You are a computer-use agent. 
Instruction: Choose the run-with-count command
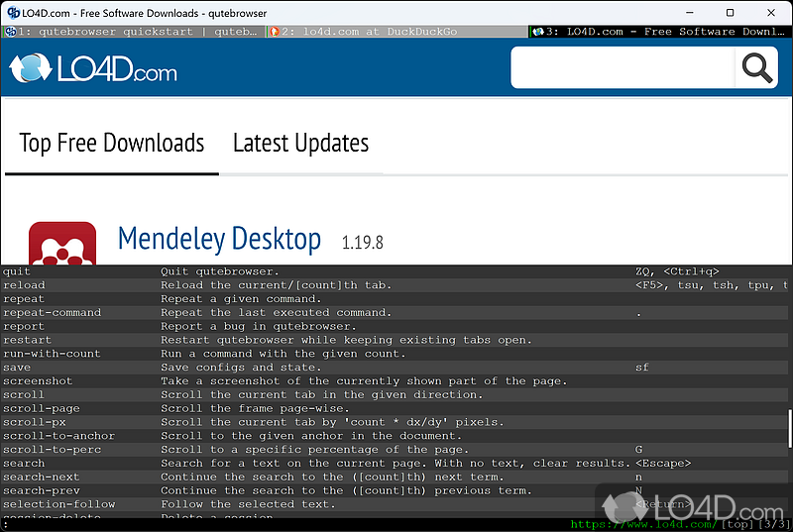(x=395, y=354)
